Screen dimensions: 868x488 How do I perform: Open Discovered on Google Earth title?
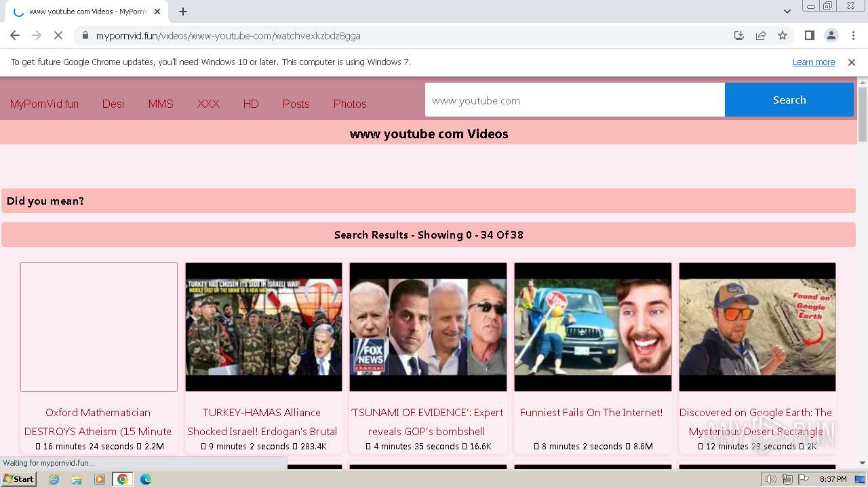(755, 422)
